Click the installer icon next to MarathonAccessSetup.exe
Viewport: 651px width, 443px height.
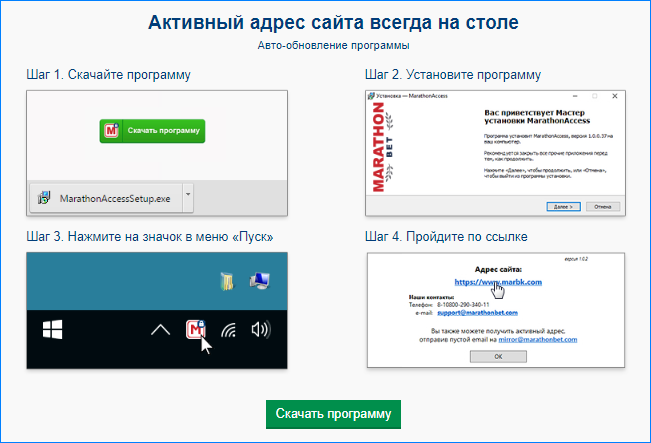[x=44, y=198]
